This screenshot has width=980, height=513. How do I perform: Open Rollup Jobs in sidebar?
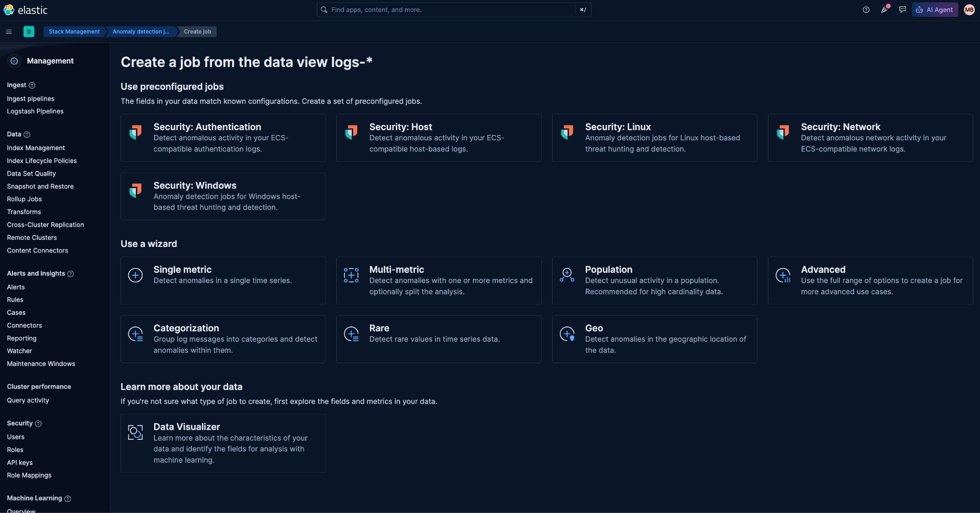click(24, 199)
